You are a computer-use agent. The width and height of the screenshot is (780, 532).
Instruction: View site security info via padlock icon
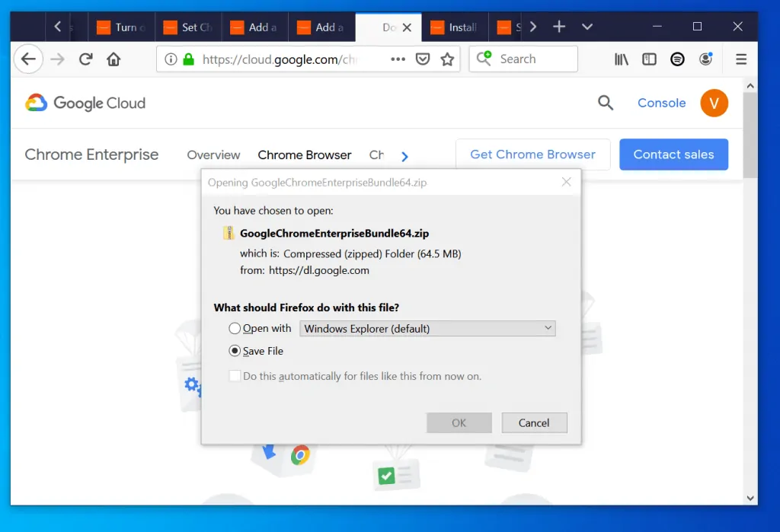[187, 59]
